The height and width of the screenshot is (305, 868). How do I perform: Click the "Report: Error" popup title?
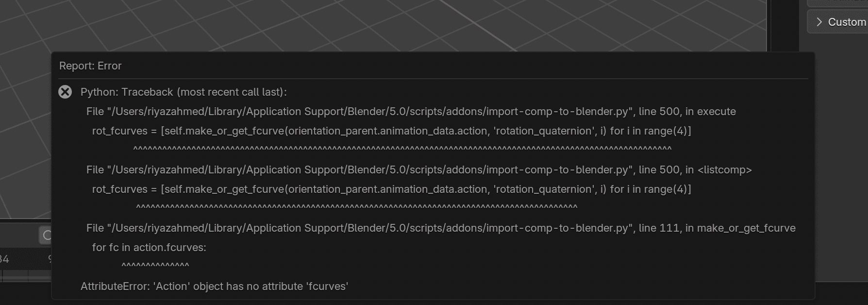[90, 66]
